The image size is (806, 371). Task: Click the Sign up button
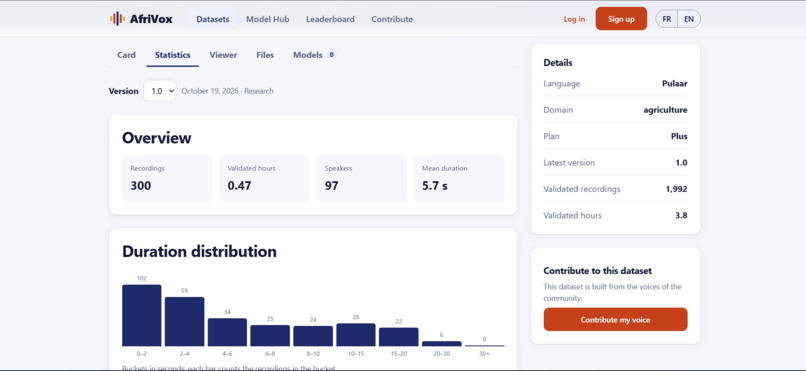pos(621,19)
